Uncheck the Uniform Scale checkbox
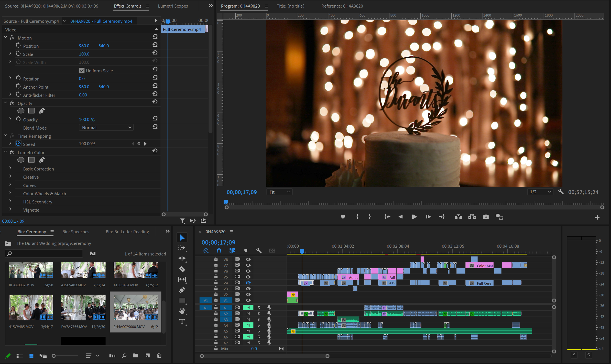 click(x=82, y=71)
